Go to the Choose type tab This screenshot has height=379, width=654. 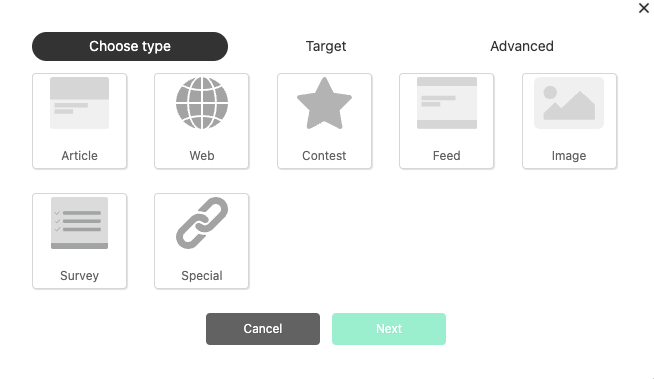point(130,46)
